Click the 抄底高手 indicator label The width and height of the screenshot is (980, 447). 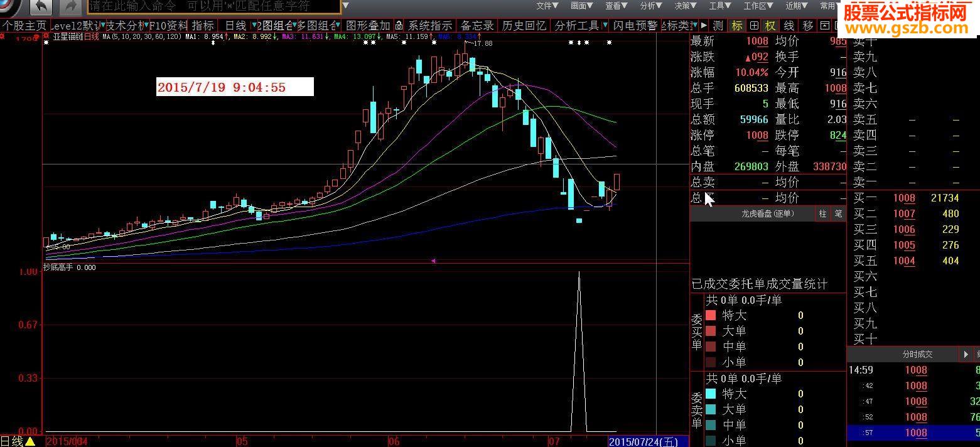[x=58, y=267]
